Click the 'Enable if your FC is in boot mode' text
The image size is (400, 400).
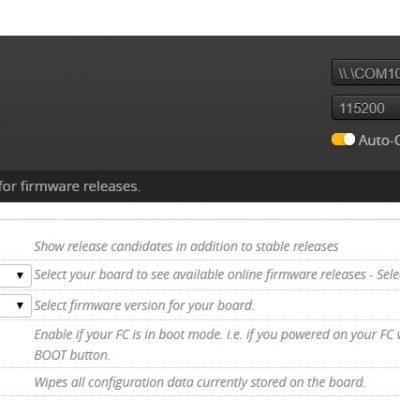click(217, 334)
